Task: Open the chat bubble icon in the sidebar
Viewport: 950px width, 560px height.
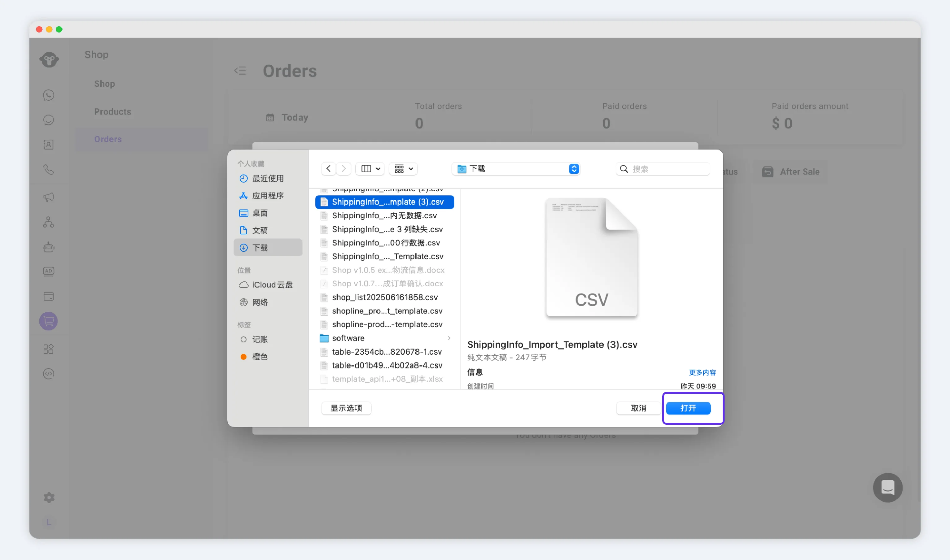Action: [x=48, y=120]
